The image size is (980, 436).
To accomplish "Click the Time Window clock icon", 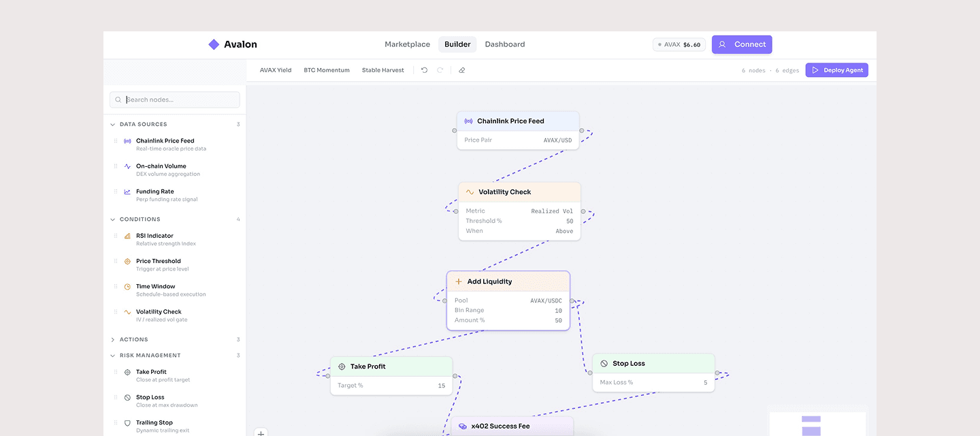I will (127, 287).
